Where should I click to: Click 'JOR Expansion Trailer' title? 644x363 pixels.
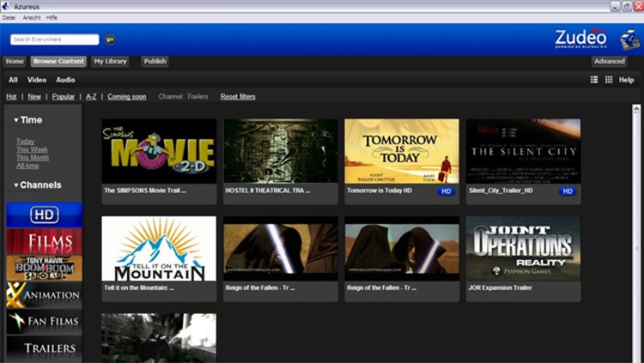click(501, 287)
